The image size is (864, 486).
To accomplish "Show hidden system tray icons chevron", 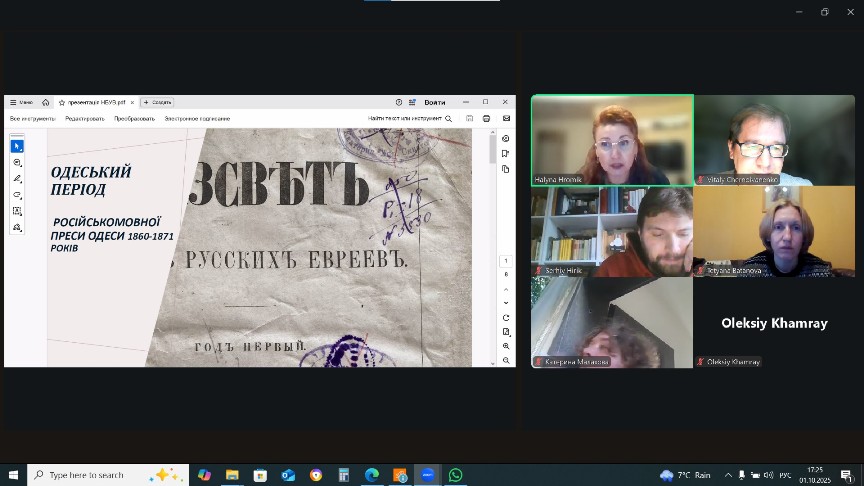I will [x=727, y=475].
